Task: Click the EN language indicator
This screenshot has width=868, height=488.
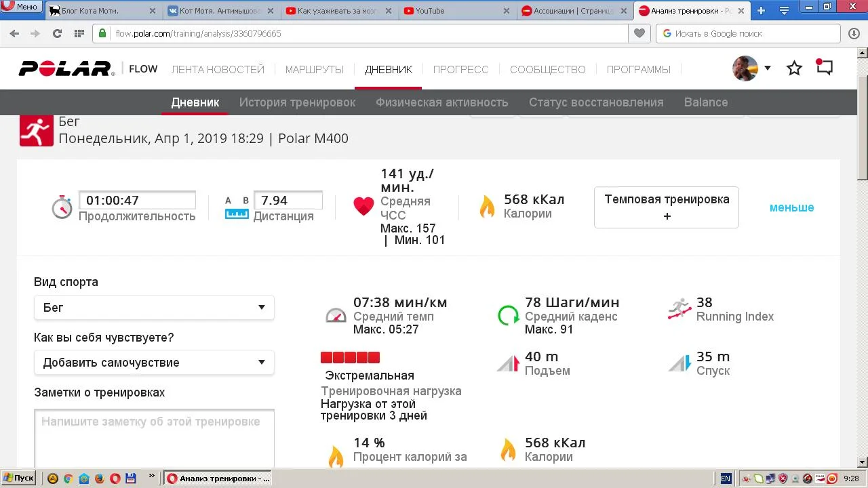Action: point(726,479)
